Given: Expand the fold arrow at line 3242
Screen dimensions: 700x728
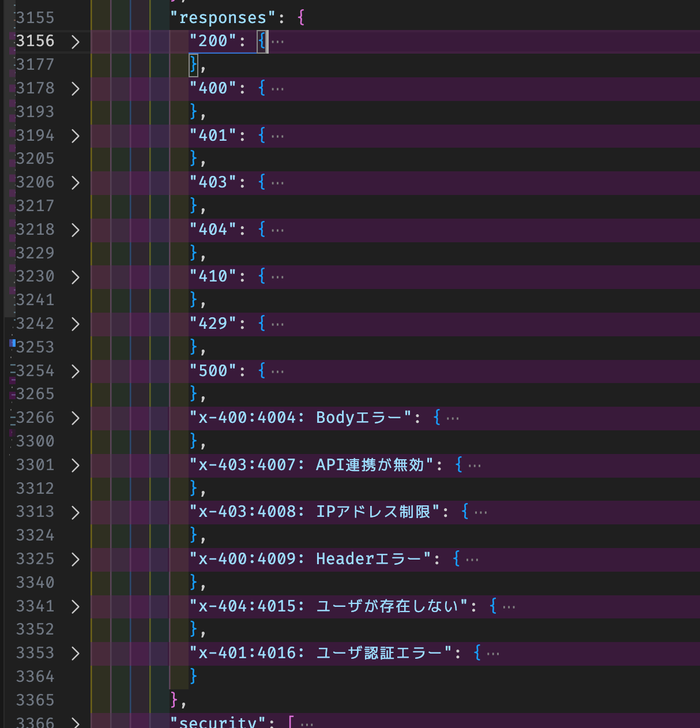Looking at the screenshot, I should point(75,324).
